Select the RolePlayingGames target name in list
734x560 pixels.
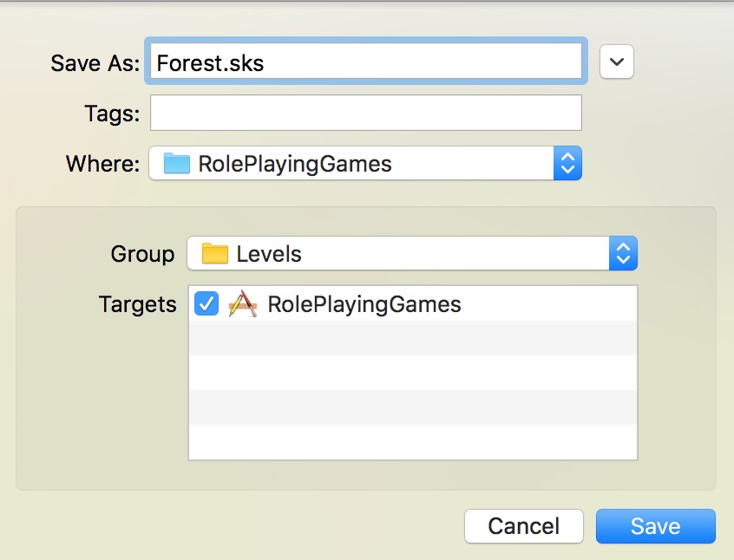click(364, 304)
